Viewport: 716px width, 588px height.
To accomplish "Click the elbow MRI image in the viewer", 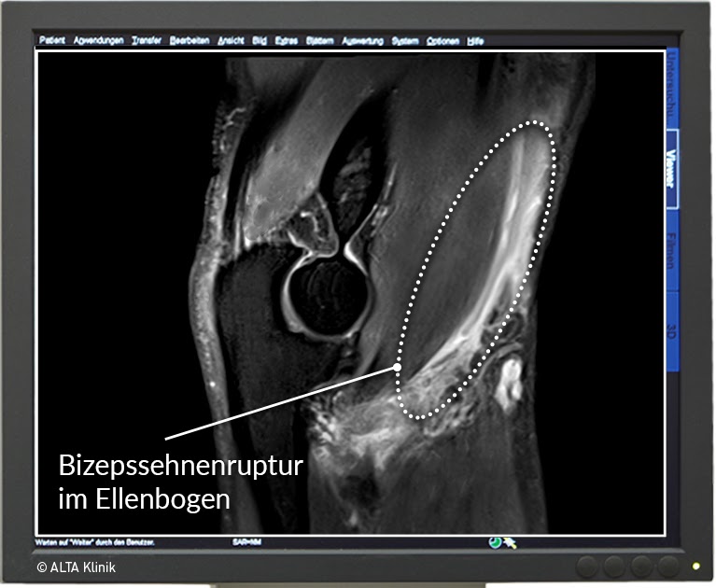I will [350, 293].
